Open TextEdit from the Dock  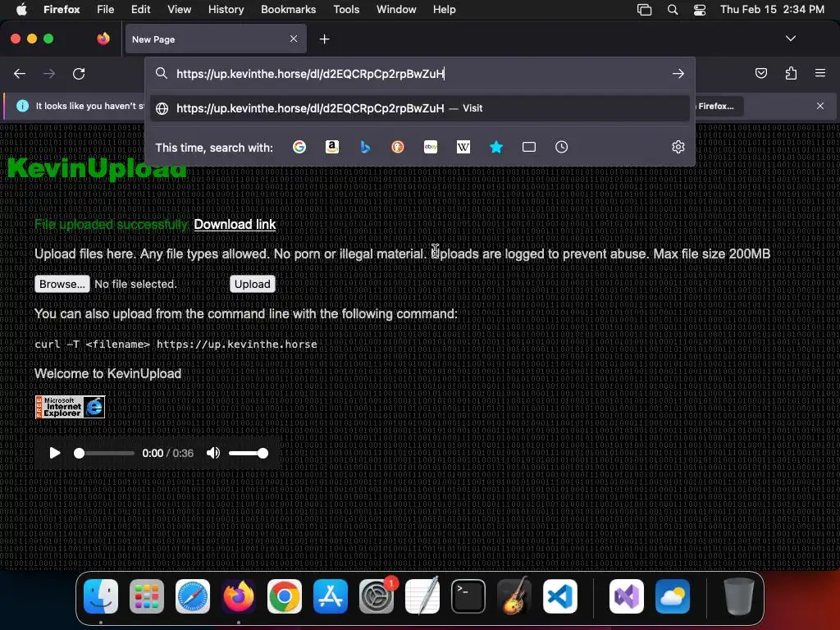pyautogui.click(x=422, y=596)
